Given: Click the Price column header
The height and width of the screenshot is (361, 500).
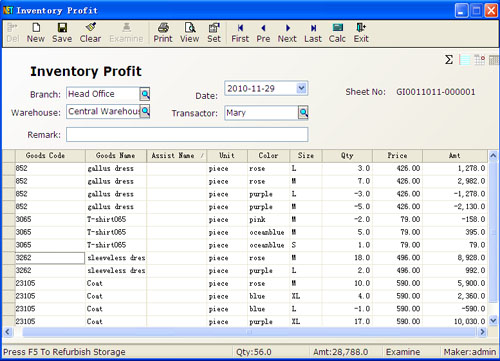Looking at the screenshot, I should tap(397, 156).
